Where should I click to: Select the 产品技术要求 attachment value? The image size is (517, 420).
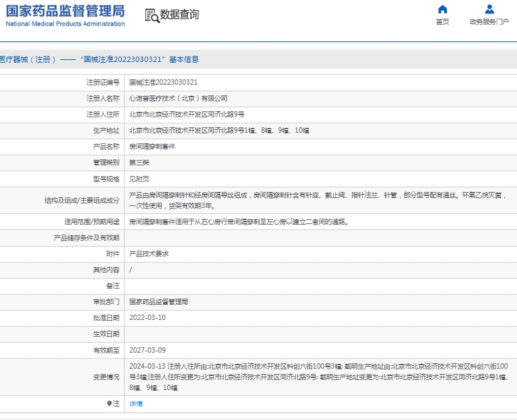pyautogui.click(x=149, y=254)
